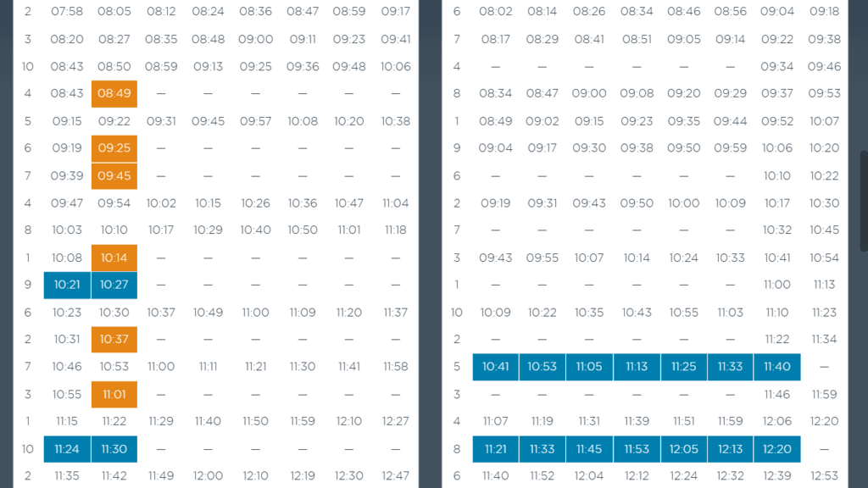Select the blue-highlighted 11:45 cell
Screen dimensions: 868x488
coord(589,449)
